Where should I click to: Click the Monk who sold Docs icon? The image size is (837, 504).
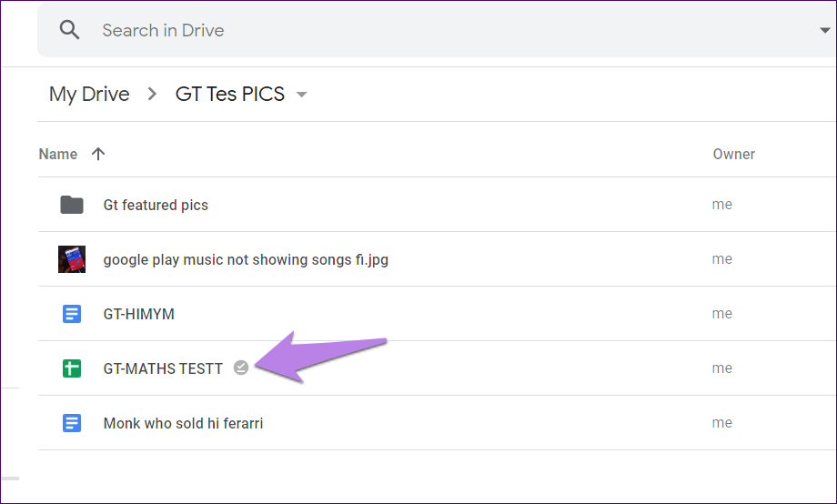click(72, 423)
